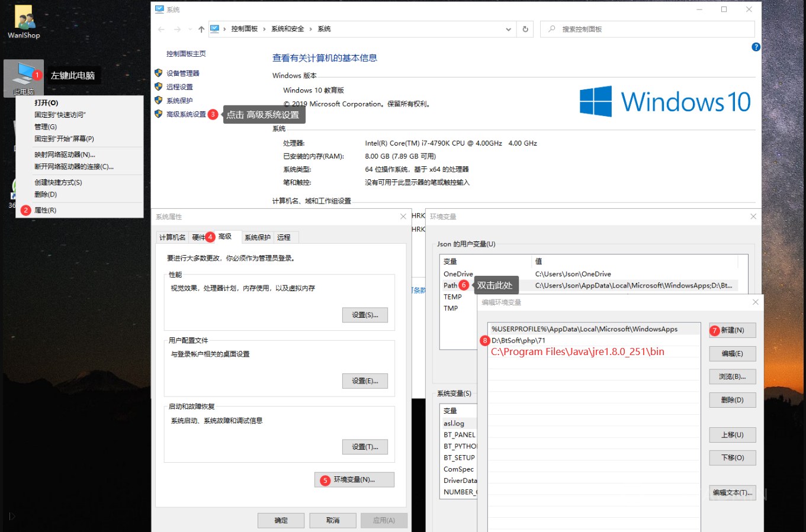Go forward in the 系统 window
The width and height of the screenshot is (806, 532).
[177, 29]
